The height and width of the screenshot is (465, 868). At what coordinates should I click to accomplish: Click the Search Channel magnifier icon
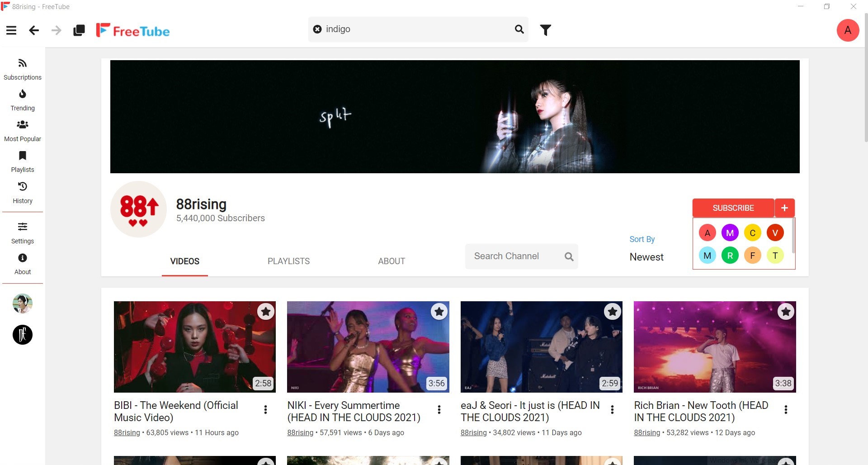[569, 256]
